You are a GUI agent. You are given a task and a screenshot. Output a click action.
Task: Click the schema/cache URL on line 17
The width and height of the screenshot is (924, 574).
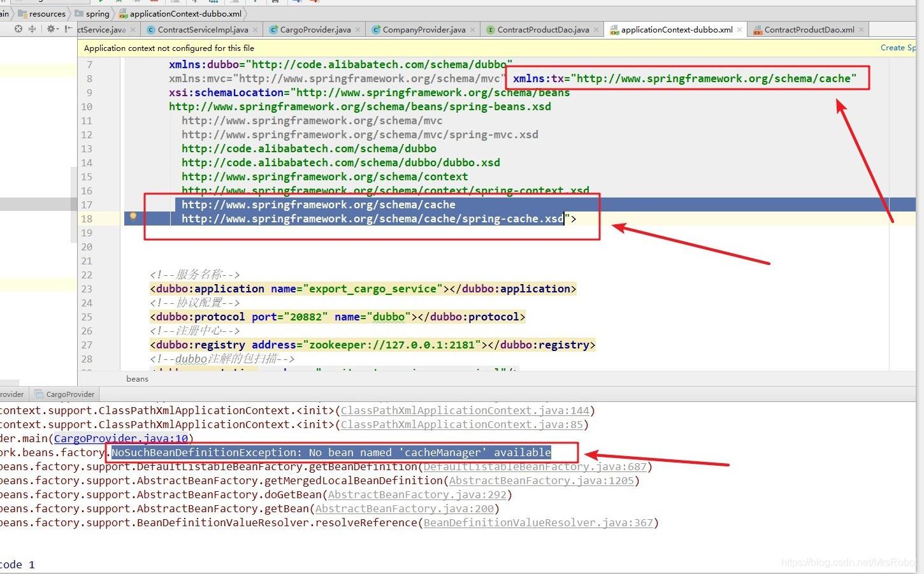tap(319, 205)
